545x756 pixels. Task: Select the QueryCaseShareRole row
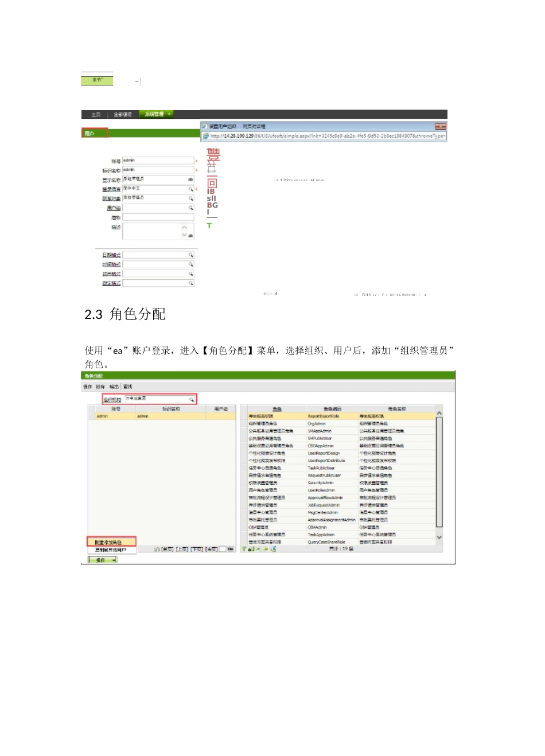click(338, 542)
